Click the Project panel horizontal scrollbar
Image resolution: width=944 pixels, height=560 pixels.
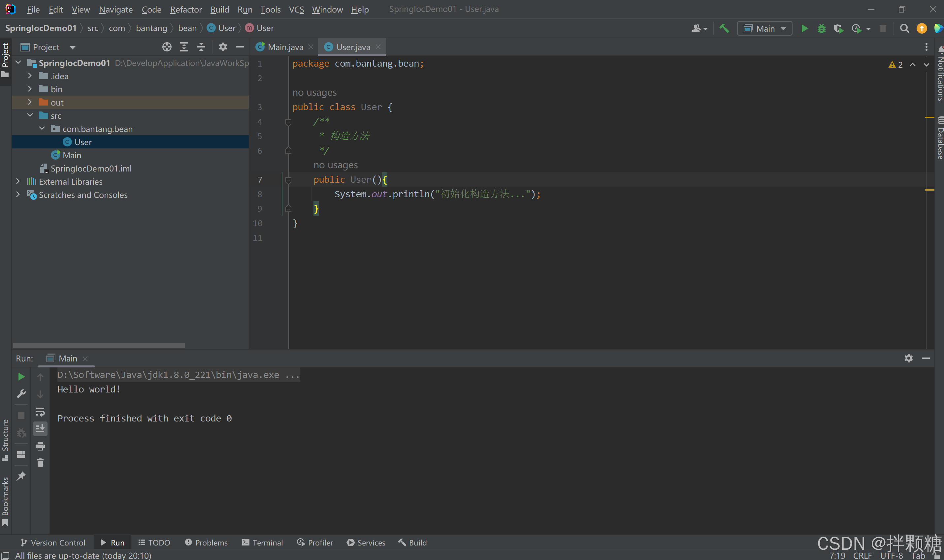click(99, 346)
